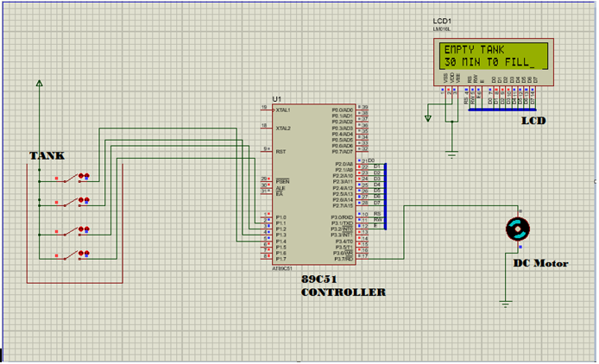Select the blue vertical bus beside port 2
The width and height of the screenshot is (599, 364).
click(385, 197)
